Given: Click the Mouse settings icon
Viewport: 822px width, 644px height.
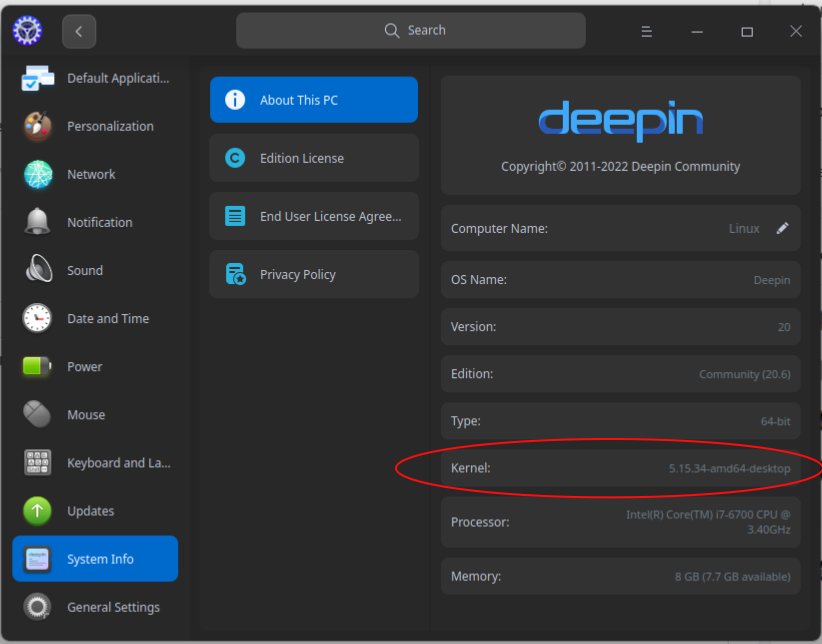Looking at the screenshot, I should click(x=37, y=414).
